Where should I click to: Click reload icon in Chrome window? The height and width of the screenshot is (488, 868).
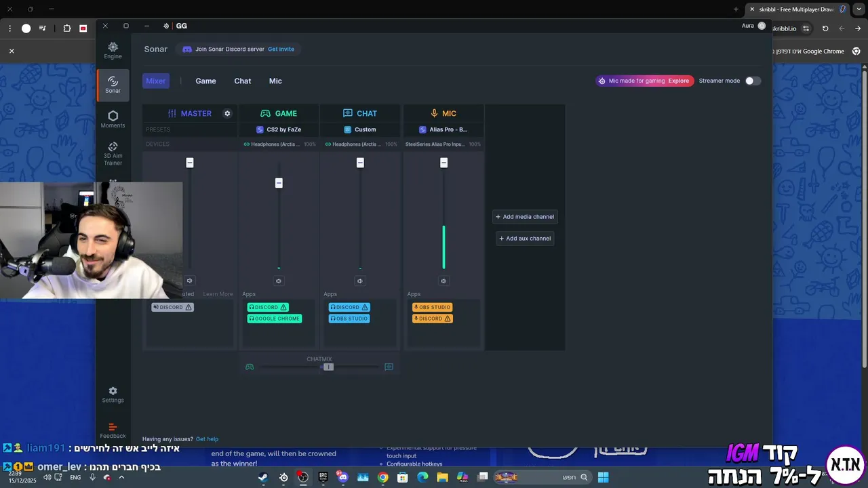(825, 28)
